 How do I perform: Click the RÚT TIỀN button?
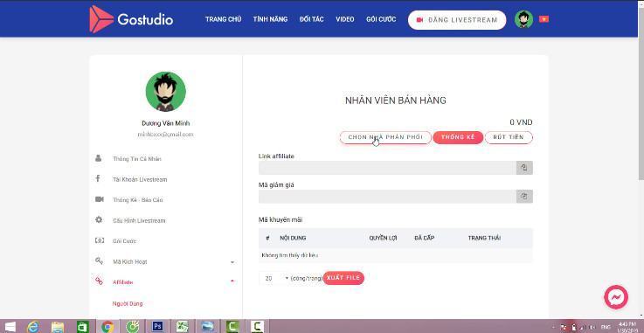tap(509, 137)
